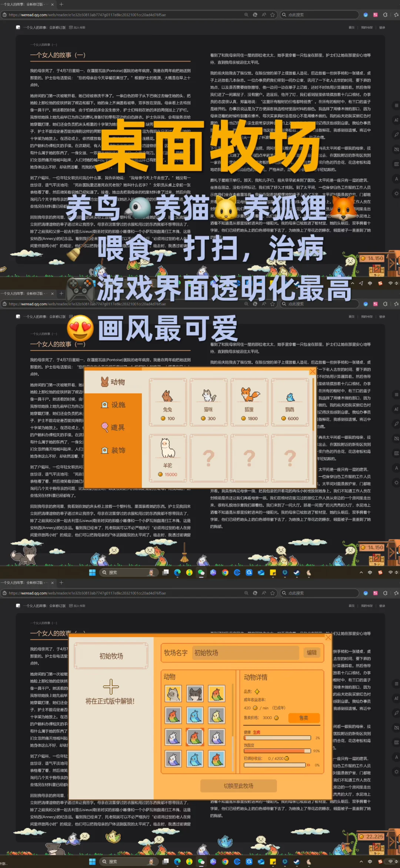Click the 编辑 button beside farm name

point(312,652)
